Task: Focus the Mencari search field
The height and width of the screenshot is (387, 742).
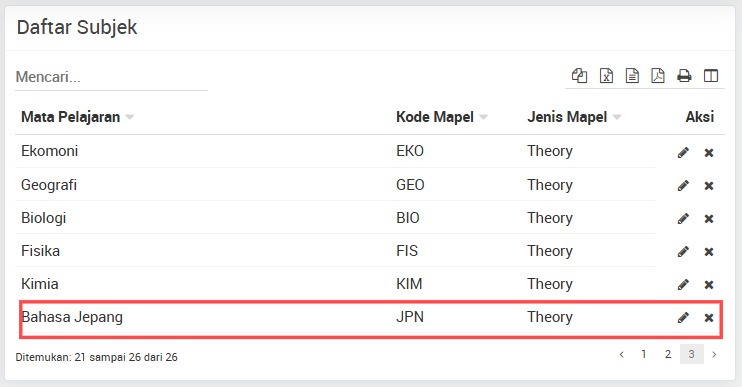Action: tap(111, 77)
